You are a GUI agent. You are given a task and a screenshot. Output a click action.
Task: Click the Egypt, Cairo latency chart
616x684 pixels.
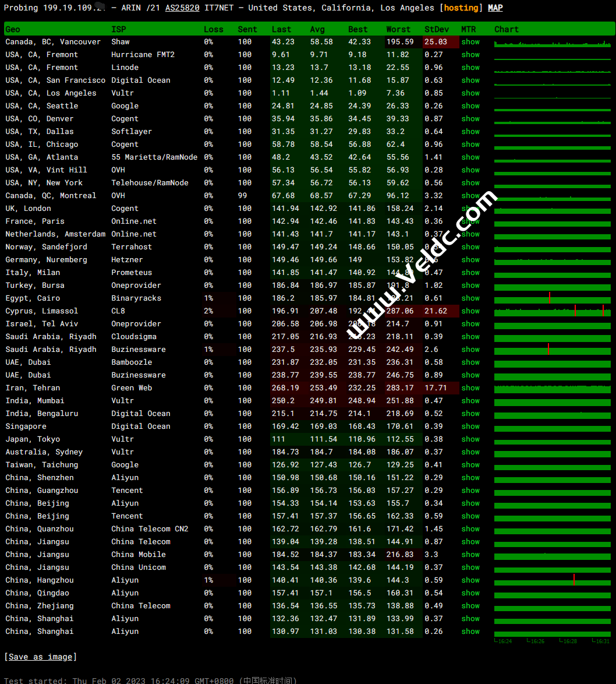[x=553, y=298]
